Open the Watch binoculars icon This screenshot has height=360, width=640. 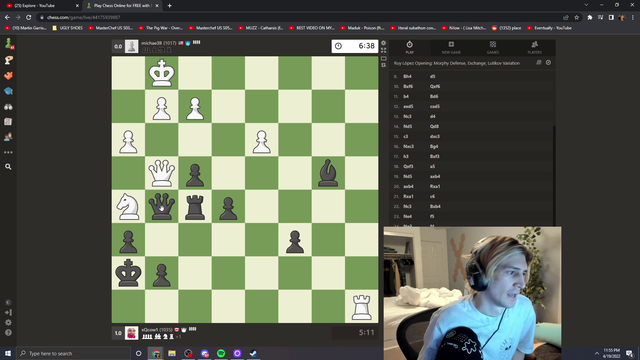(x=8, y=107)
